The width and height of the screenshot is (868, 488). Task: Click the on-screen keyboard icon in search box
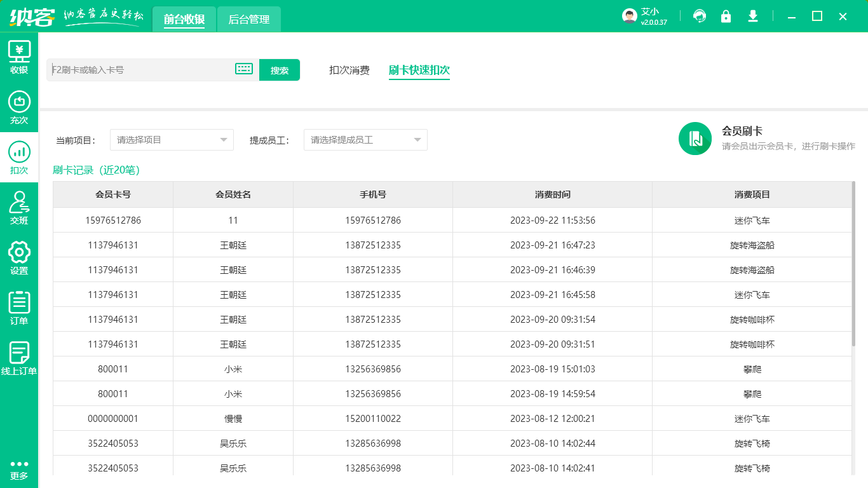[x=244, y=69]
